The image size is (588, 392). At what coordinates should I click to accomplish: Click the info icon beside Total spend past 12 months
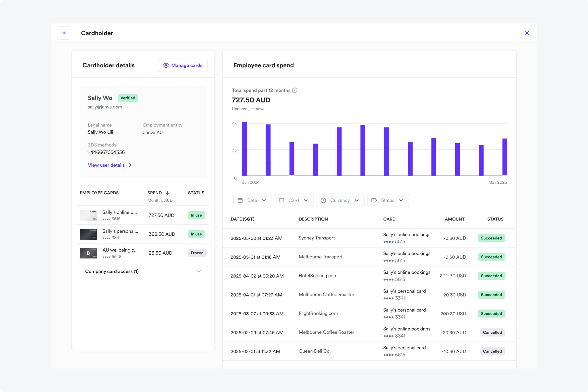pos(295,90)
